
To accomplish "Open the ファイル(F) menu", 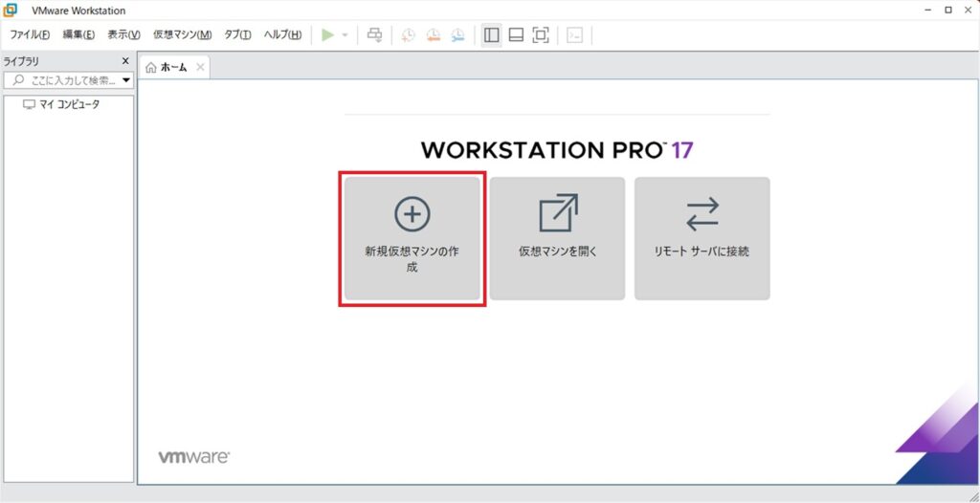I will pos(30,35).
